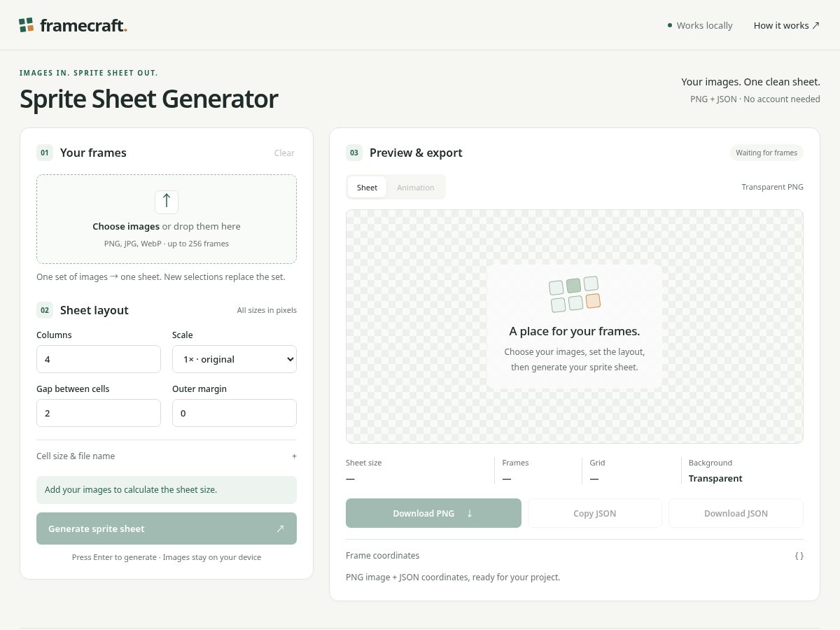Screen dimensions: 840x630
Task: Expand the Cell size & file name section
Action: (x=167, y=456)
